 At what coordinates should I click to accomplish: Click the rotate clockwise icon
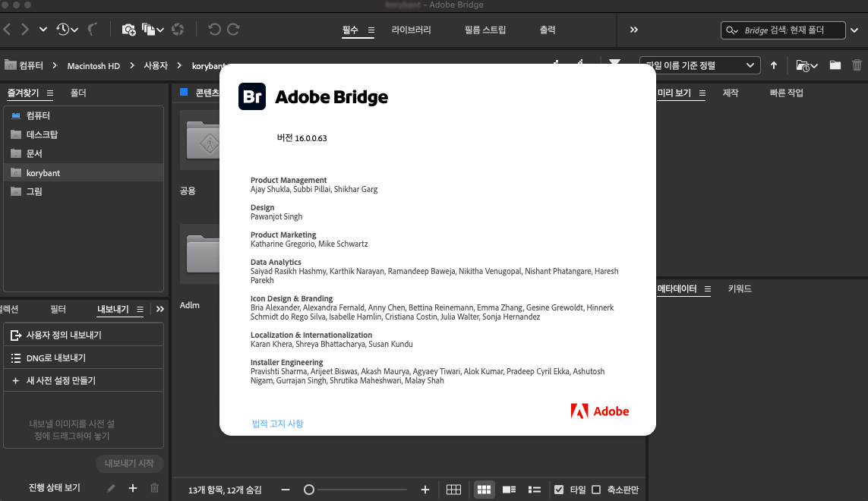(x=233, y=30)
